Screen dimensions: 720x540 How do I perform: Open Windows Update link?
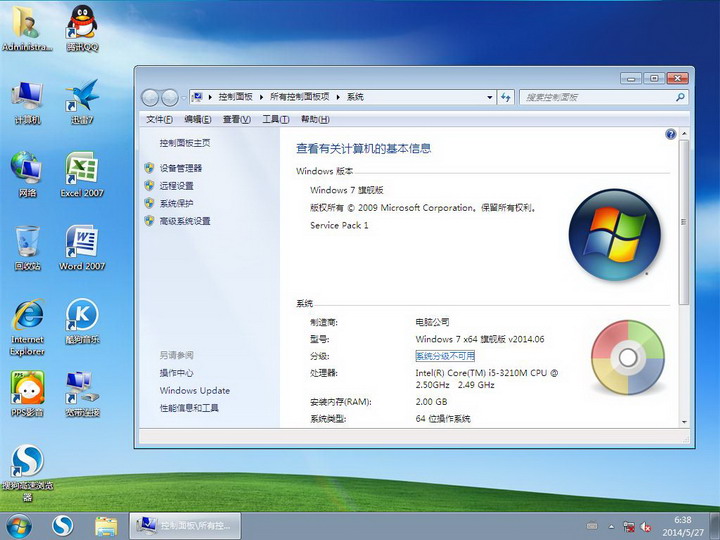click(x=195, y=391)
